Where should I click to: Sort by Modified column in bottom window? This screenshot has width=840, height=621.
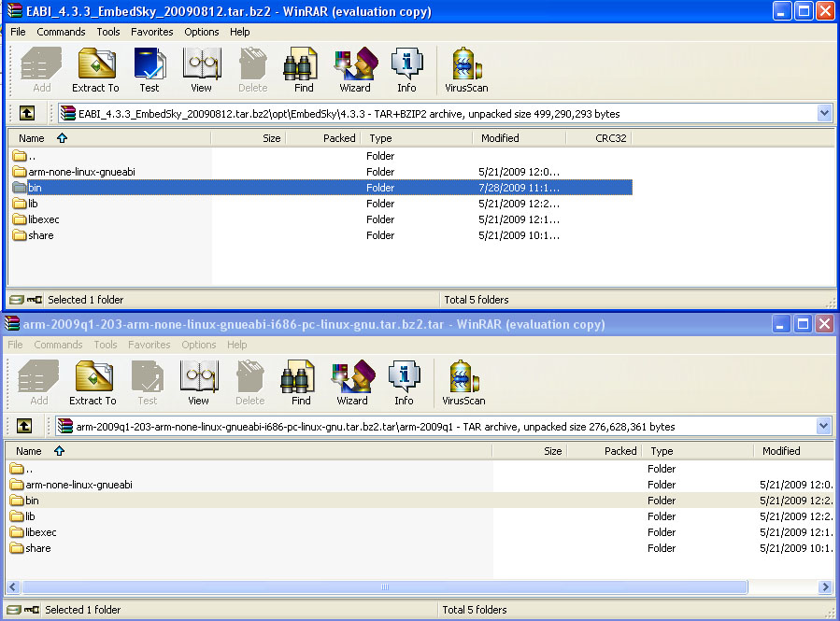coord(795,451)
